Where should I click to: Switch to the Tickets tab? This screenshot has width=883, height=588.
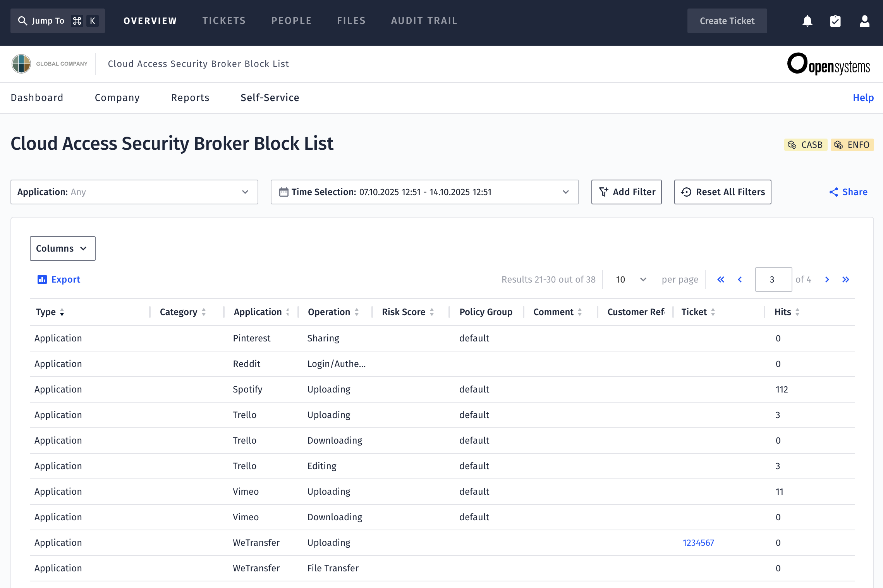(x=224, y=21)
